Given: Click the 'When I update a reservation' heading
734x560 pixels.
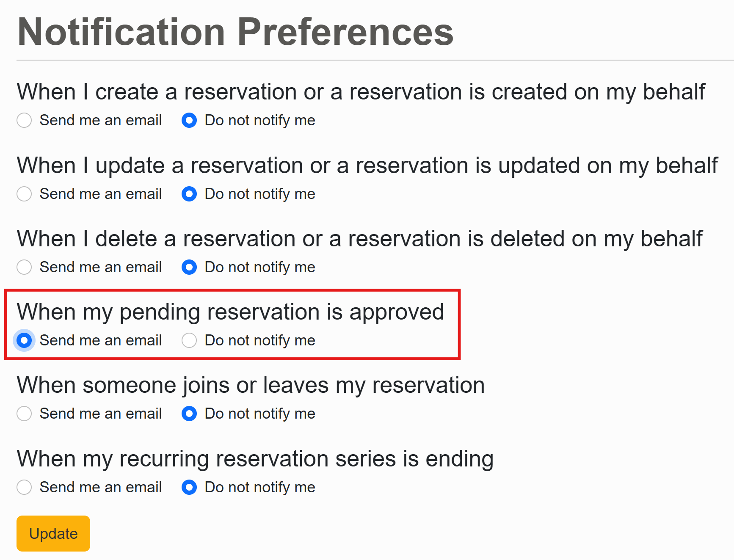Looking at the screenshot, I should [x=367, y=165].
